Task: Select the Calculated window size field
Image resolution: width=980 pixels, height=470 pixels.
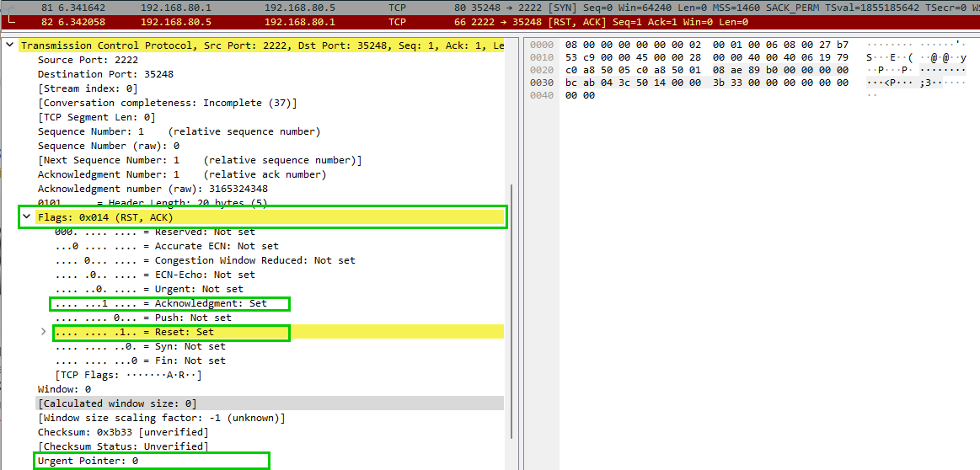Action: 117,403
